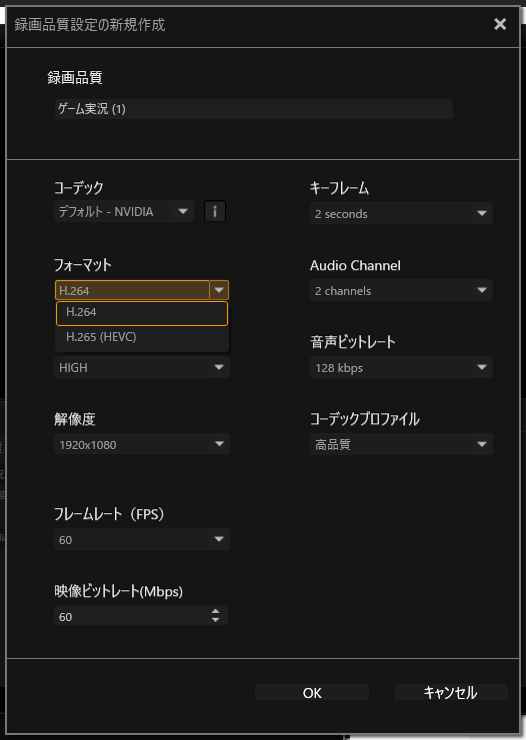Open the コーデック dropdown showing デフォルト - NVIDIA
The width and height of the screenshot is (526, 740).
pos(124,211)
